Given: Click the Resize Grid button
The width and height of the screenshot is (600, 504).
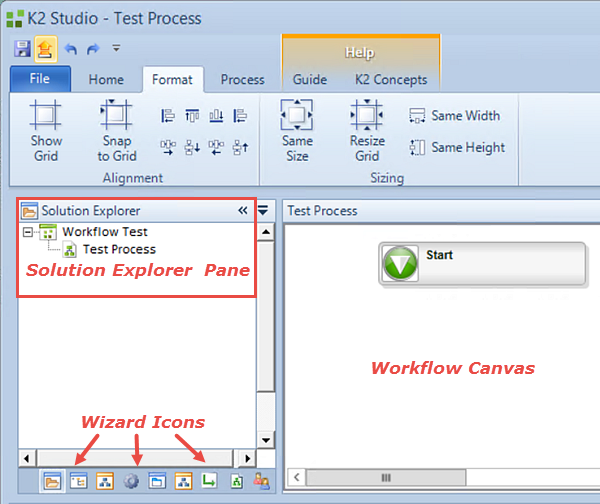Looking at the screenshot, I should click(x=367, y=131).
